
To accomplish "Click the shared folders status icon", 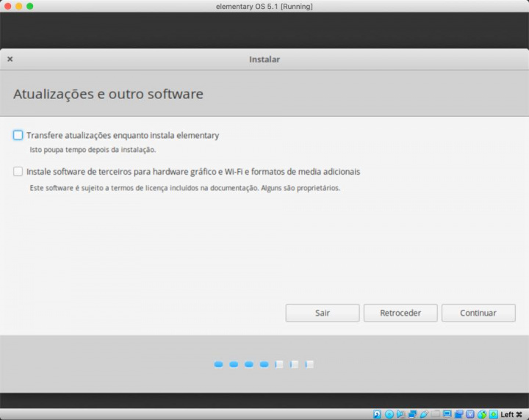I will (436, 414).
